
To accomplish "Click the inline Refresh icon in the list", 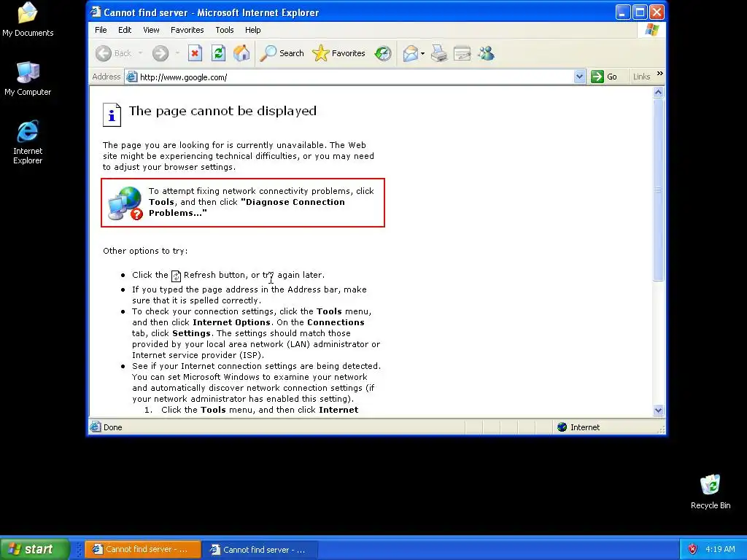I will 176,276.
